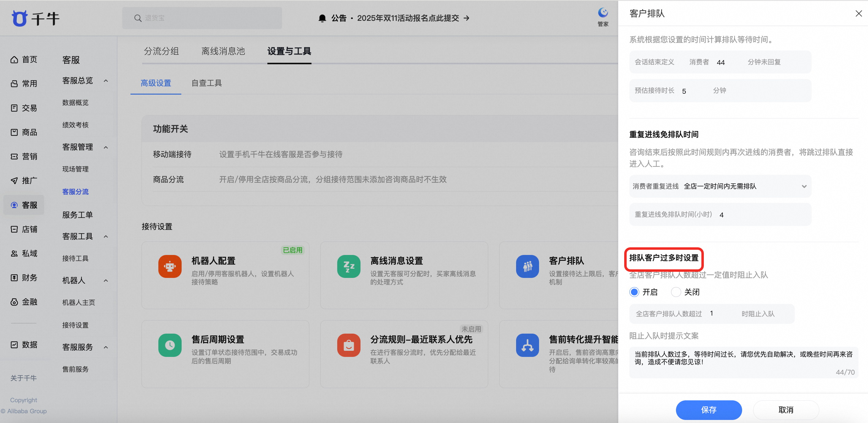Open the 管家 assistant icon
This screenshot has height=423, width=868.
click(603, 13)
